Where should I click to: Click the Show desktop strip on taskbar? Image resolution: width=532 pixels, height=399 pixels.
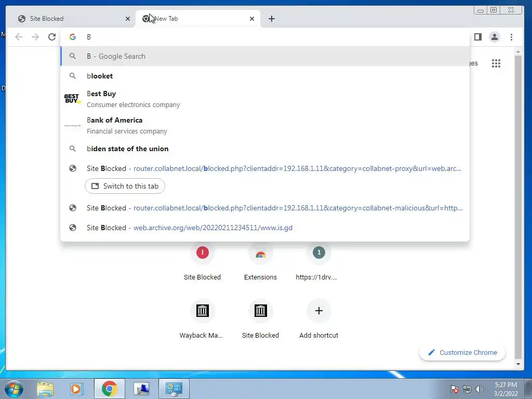pos(528,389)
